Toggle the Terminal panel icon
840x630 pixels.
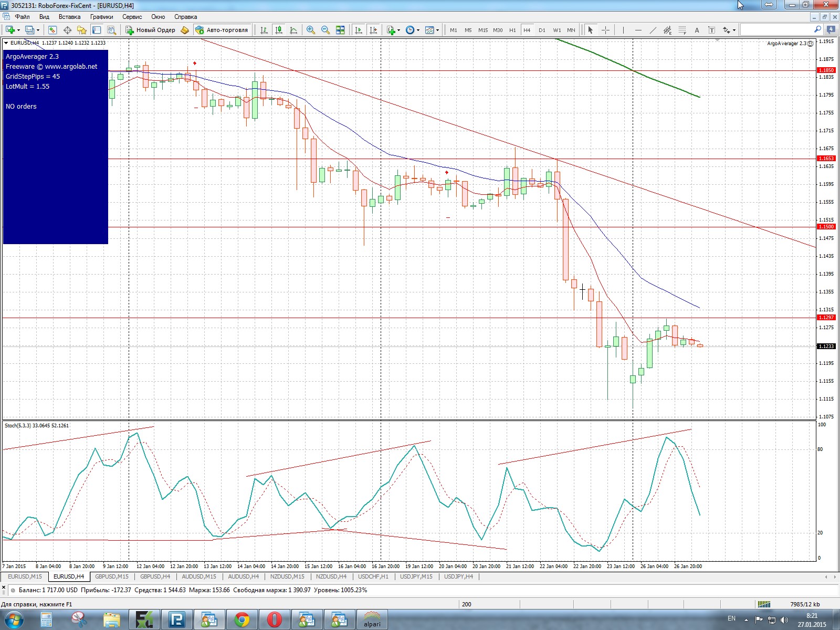(97, 30)
